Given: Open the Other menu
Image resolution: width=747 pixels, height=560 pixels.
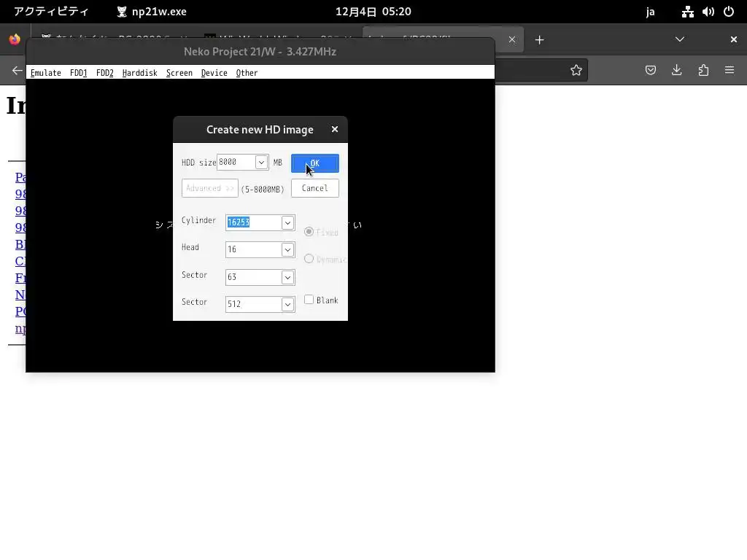Looking at the screenshot, I should (x=247, y=73).
